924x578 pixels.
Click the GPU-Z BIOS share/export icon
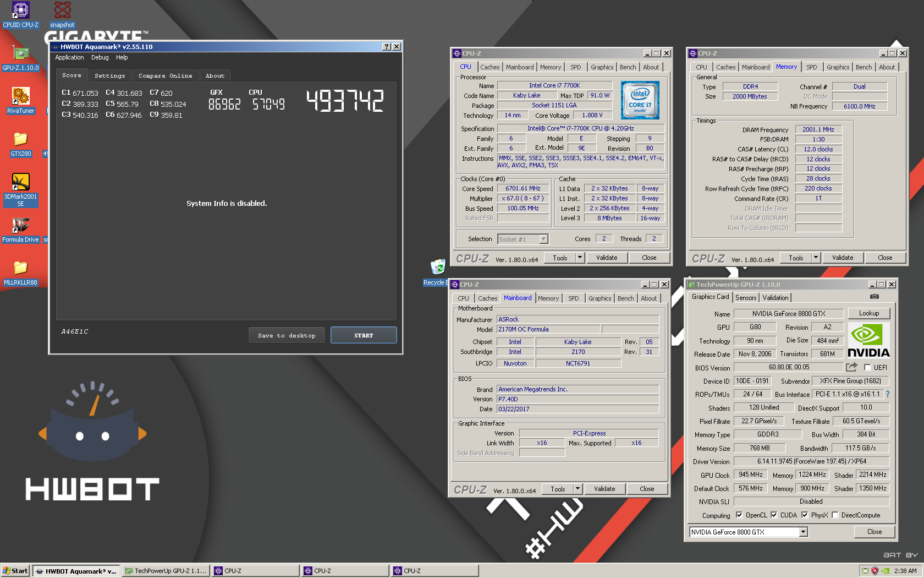851,367
